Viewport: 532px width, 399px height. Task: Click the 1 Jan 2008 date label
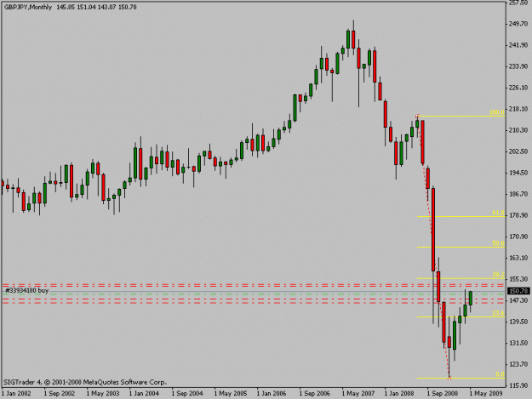[x=399, y=394]
